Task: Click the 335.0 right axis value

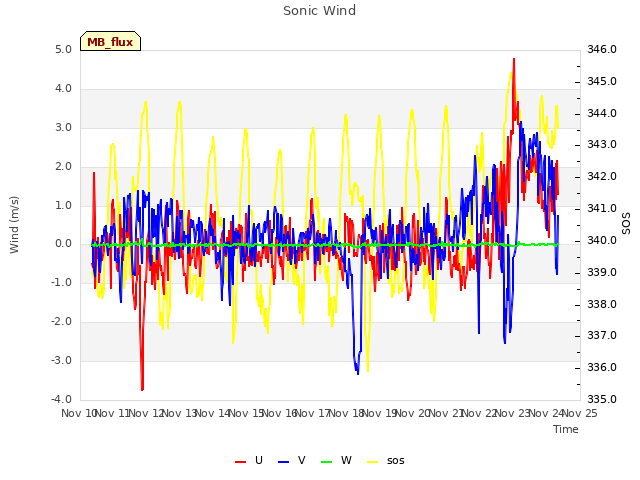Action: (x=602, y=399)
